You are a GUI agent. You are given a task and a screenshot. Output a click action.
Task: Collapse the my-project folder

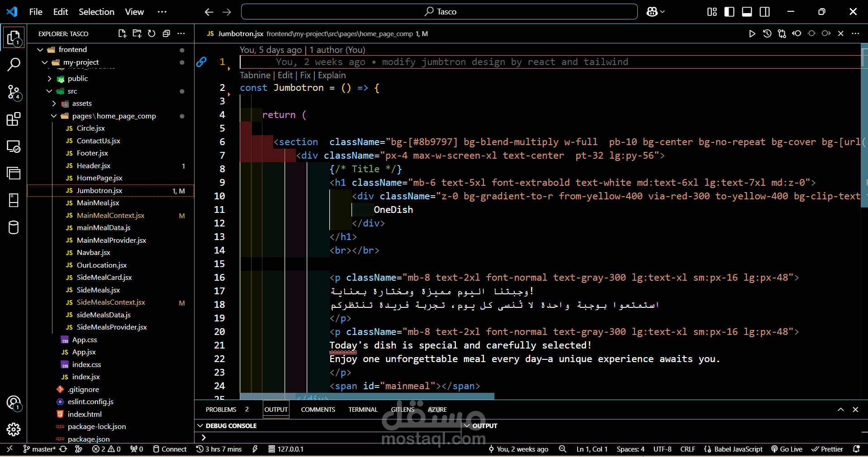(x=45, y=62)
